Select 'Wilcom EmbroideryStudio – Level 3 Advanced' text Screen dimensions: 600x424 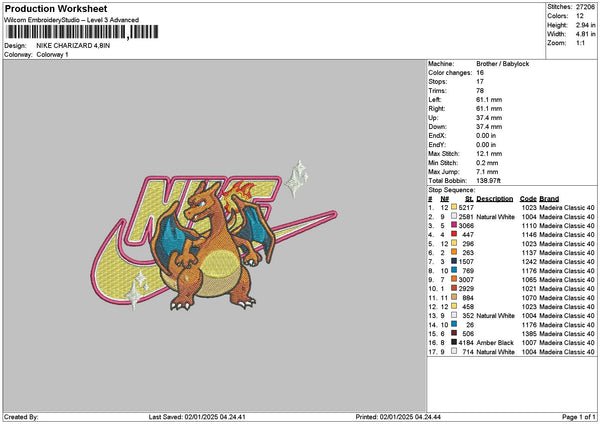[72, 20]
